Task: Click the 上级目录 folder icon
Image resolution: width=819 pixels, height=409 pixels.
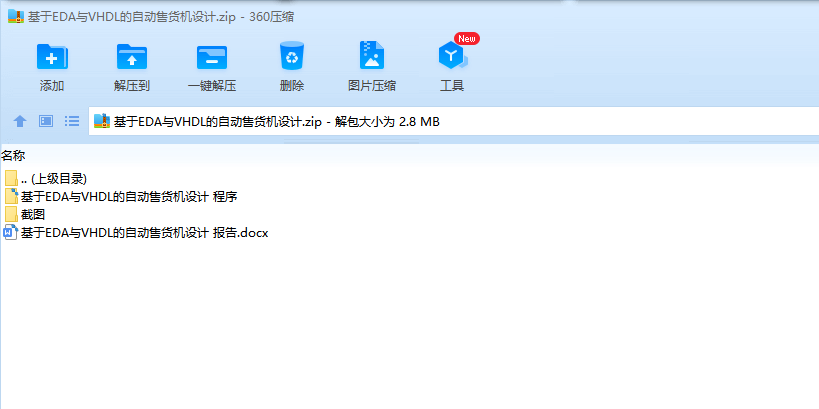Action: pyautogui.click(x=11, y=178)
